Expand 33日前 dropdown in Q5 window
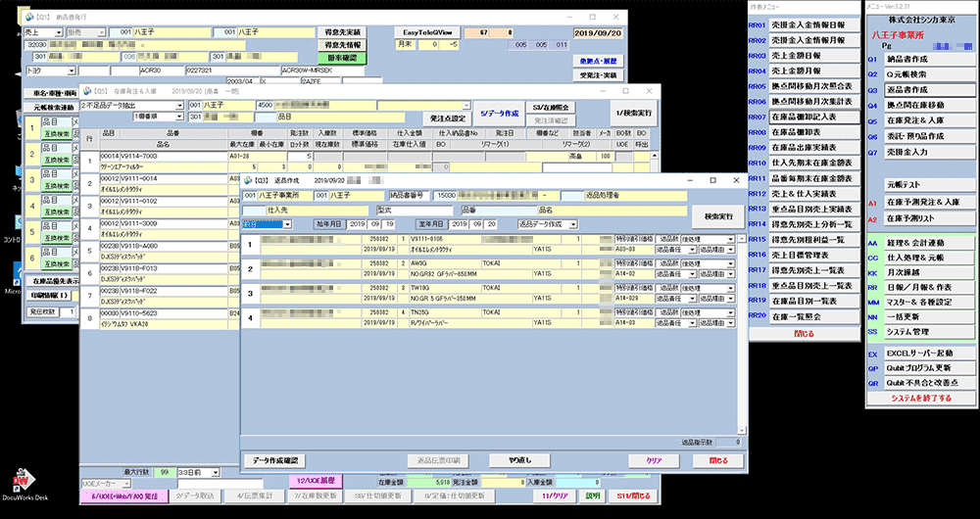The image size is (980, 519). [216, 473]
